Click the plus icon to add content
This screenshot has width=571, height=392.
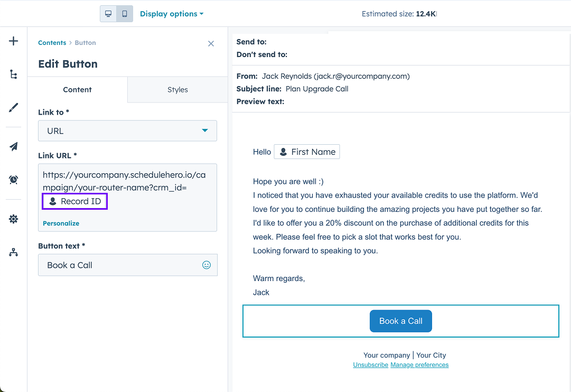pos(13,40)
